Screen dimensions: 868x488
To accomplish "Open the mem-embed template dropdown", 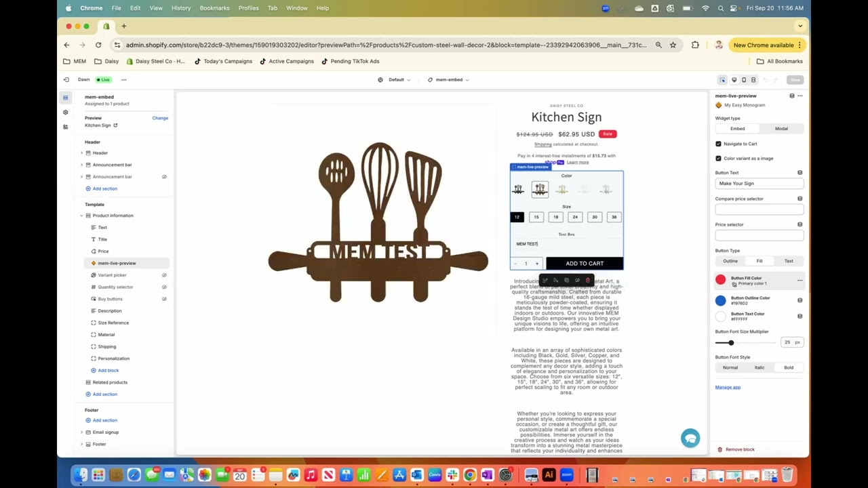I will point(448,80).
